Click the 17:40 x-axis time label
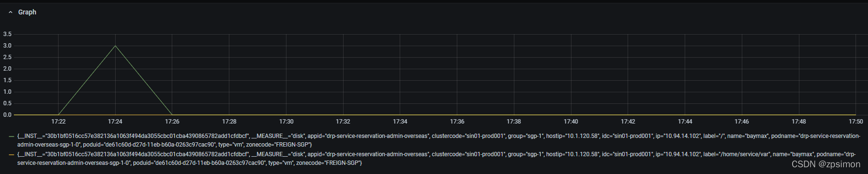 coord(571,122)
